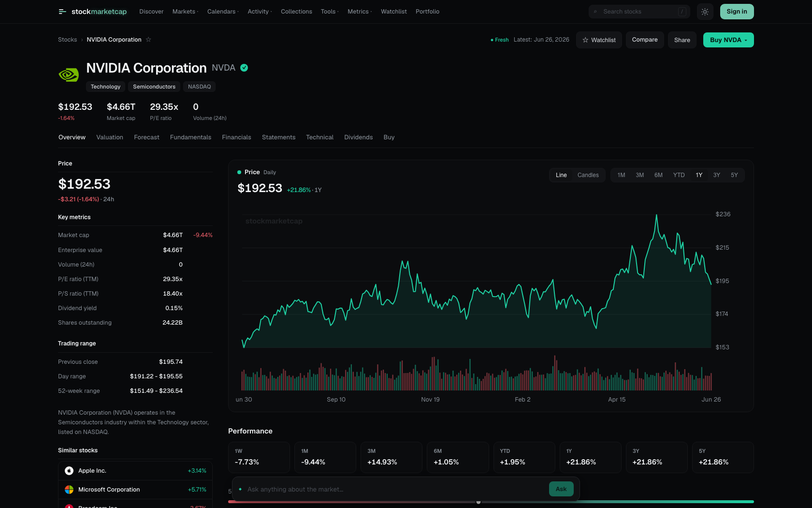Set chart range to 1Y

699,175
